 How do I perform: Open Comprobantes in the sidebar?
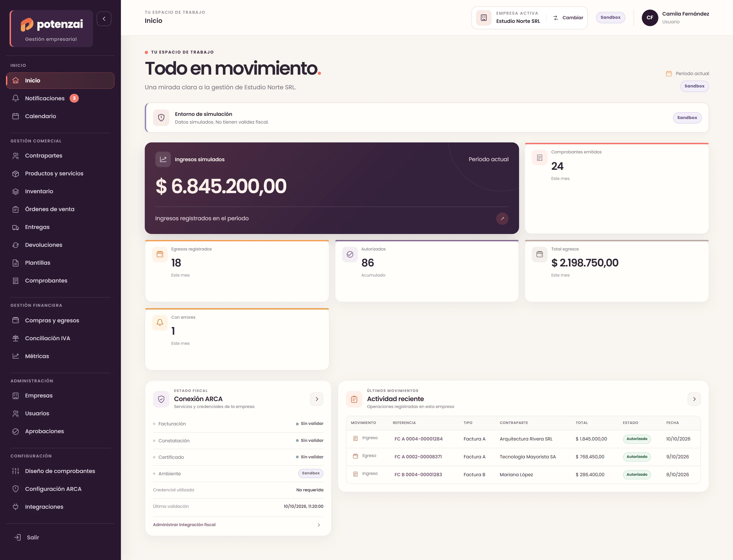[x=60, y=281]
